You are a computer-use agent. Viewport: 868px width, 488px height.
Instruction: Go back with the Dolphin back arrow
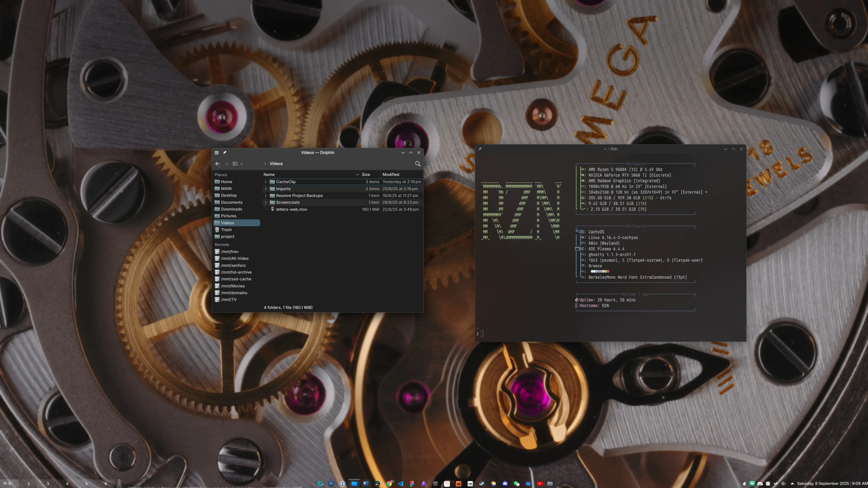pos(218,164)
